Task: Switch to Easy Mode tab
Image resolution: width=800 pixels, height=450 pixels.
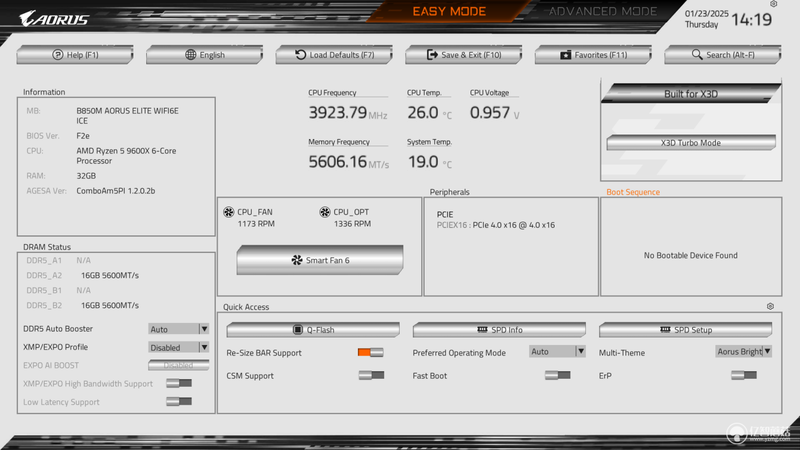Action: [x=449, y=11]
